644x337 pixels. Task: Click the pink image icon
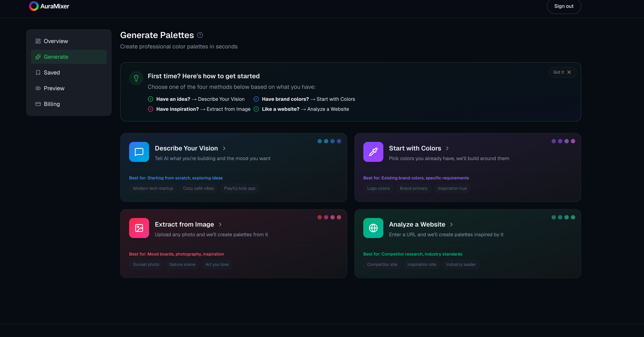click(x=139, y=228)
